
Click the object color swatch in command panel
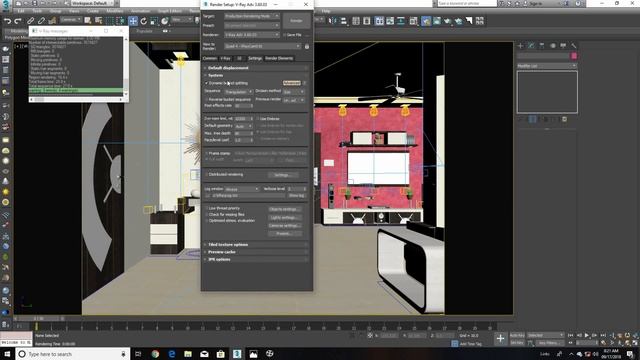click(x=574, y=56)
